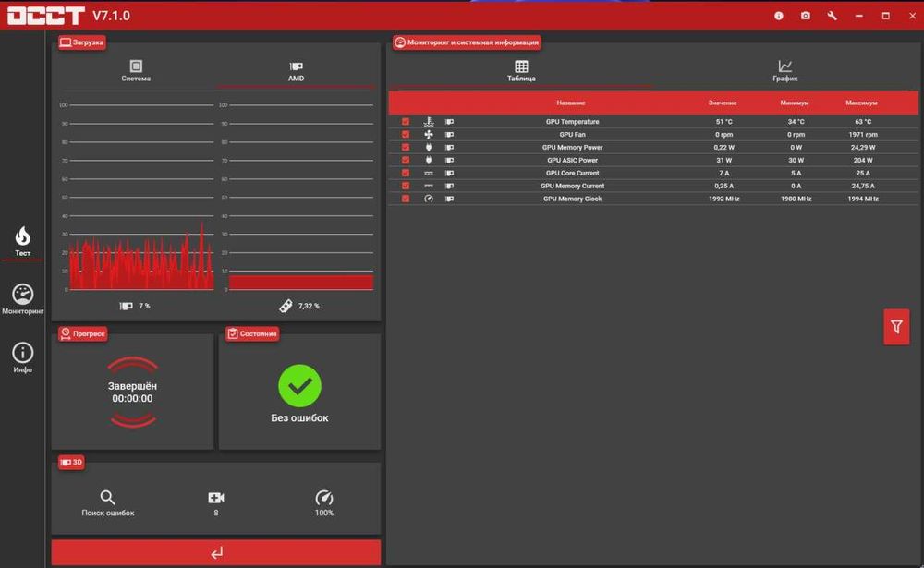The height and width of the screenshot is (568, 924).
Task: Click the Загрузка panel label
Action: pos(82,42)
